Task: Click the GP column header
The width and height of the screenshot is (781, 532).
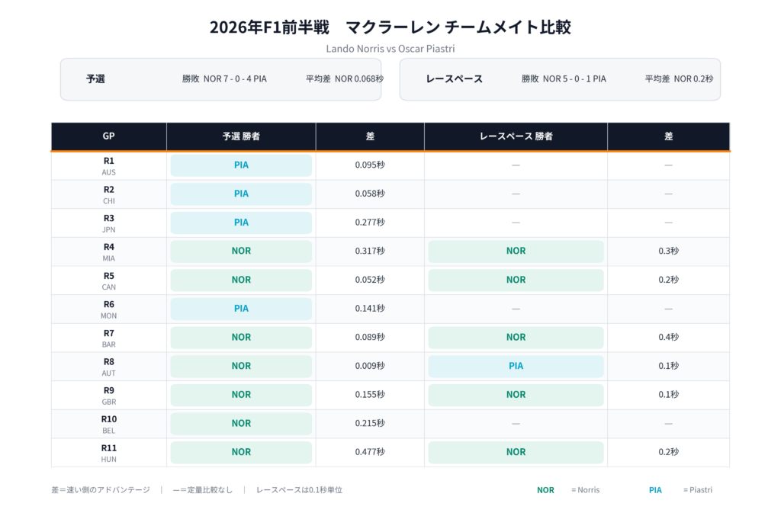Action: pos(108,136)
